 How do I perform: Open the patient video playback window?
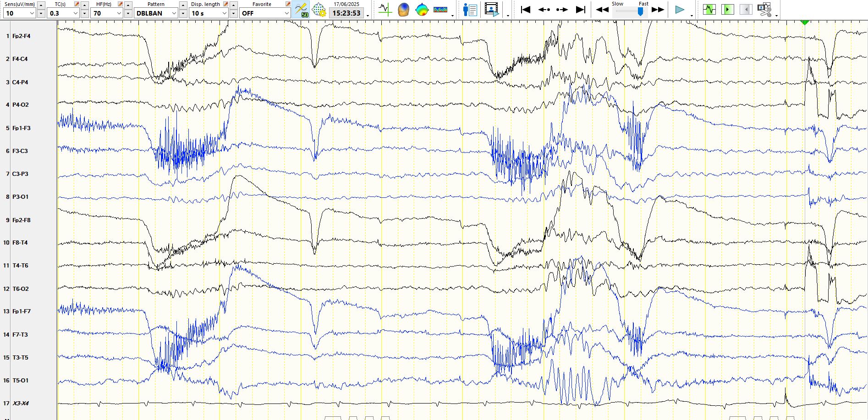coord(491,10)
